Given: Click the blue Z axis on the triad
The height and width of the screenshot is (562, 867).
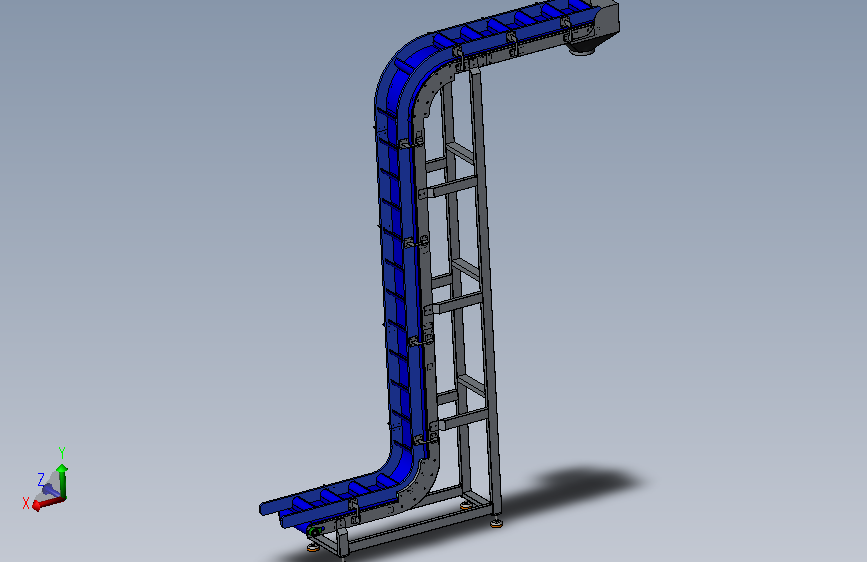Looking at the screenshot, I should tap(51, 490).
